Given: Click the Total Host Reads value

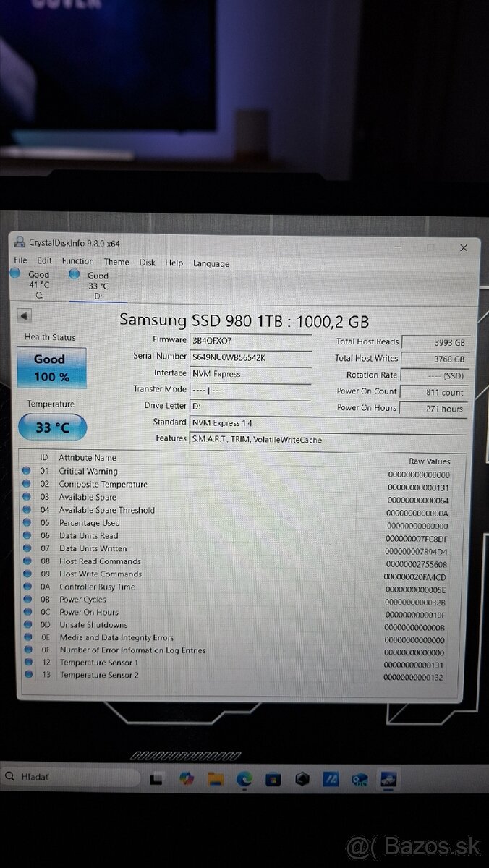Looking at the screenshot, I should (435, 342).
